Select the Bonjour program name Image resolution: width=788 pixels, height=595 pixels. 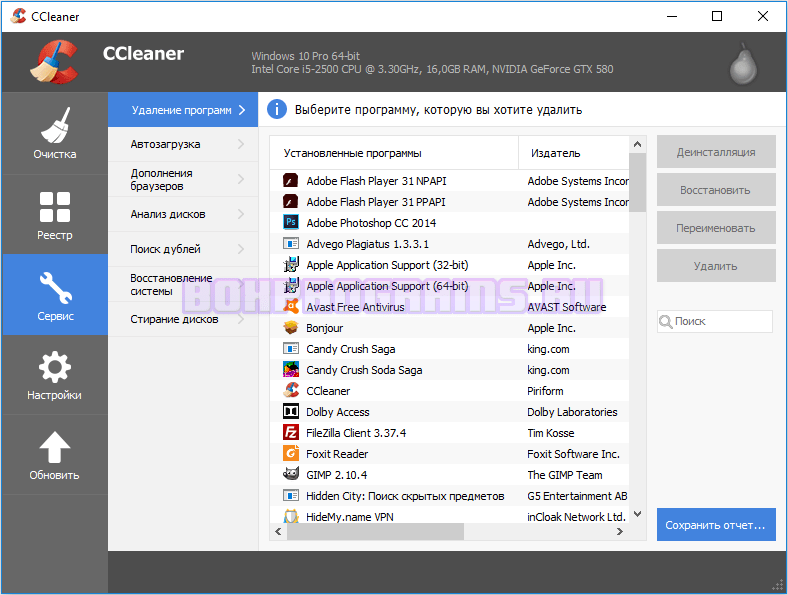(x=324, y=328)
